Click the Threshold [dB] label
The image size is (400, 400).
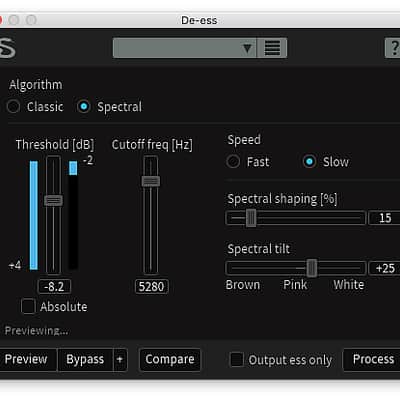[x=55, y=145]
